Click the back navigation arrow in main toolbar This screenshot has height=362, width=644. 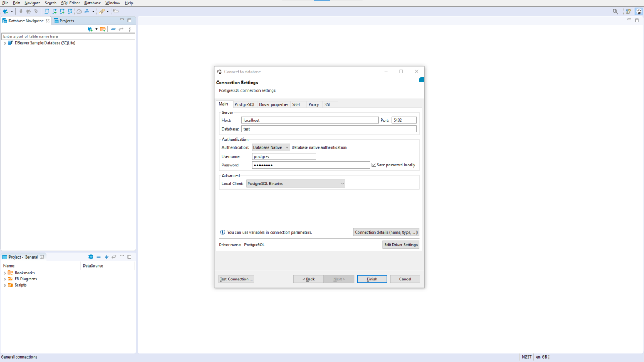(116, 12)
